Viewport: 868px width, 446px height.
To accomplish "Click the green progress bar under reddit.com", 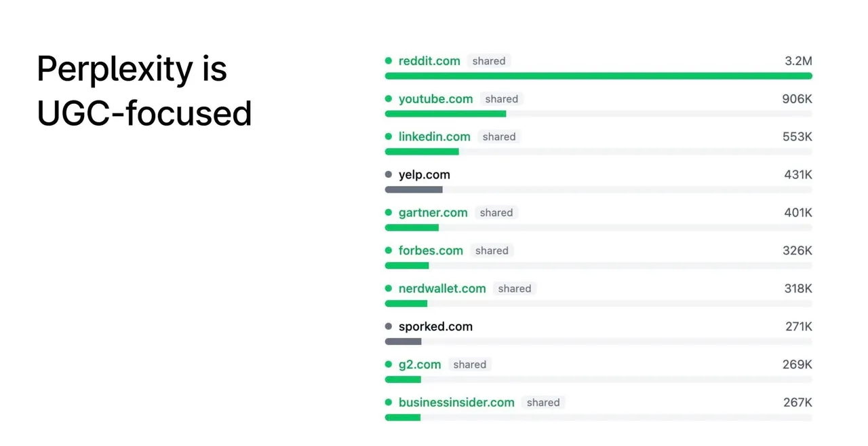I will (x=599, y=76).
